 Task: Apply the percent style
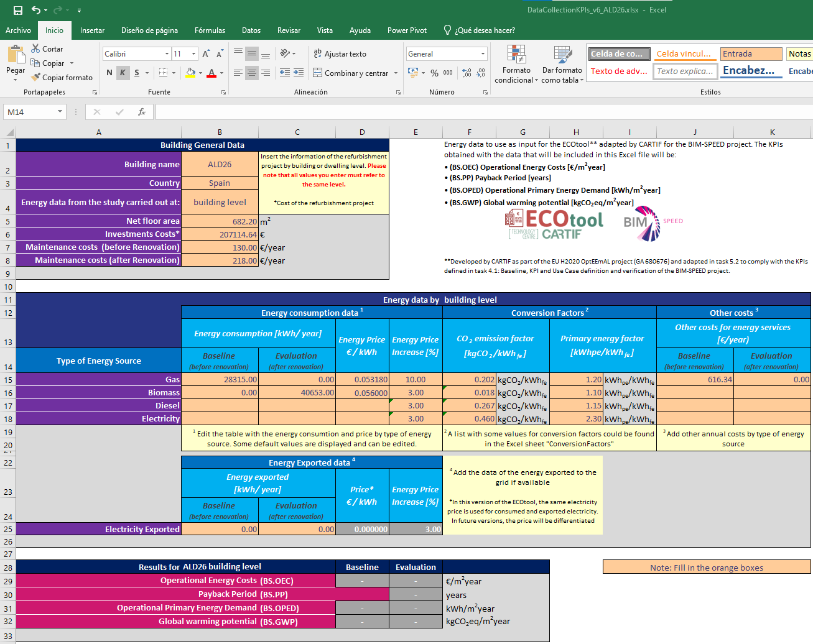pos(434,73)
